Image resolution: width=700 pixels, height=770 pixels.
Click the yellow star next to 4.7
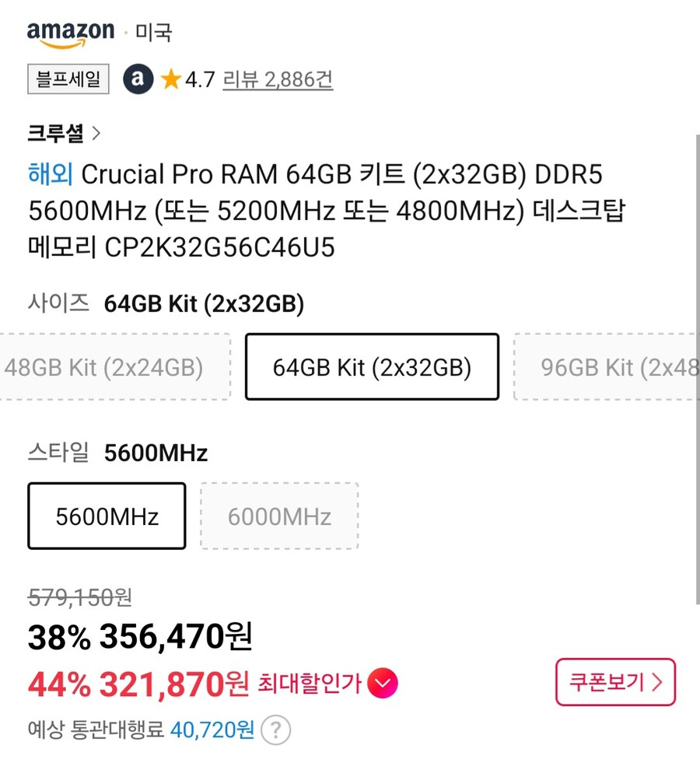tap(170, 79)
